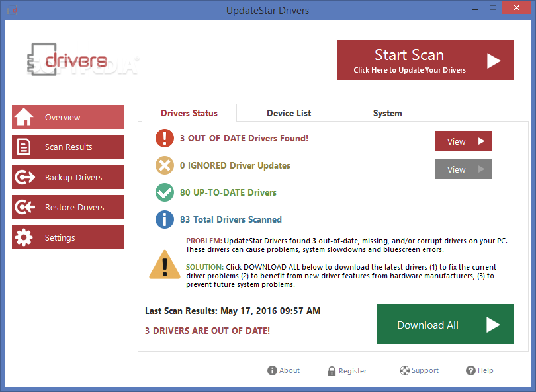Screen dimensions: 536x392
Task: Click the restore arrow icon beside Restore Drivers
Action: tap(24, 207)
